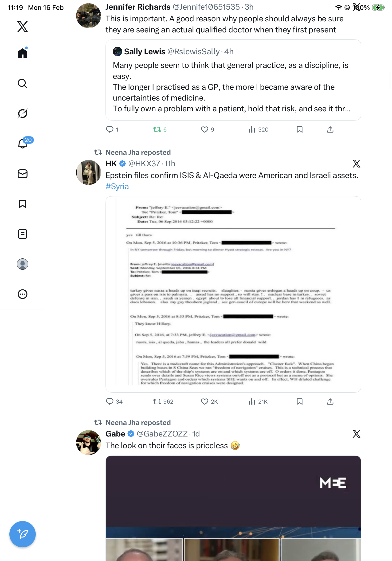Screen dimensions: 392x561
Task: Enlarge the Epstein email screenshot image
Action: 233,294
